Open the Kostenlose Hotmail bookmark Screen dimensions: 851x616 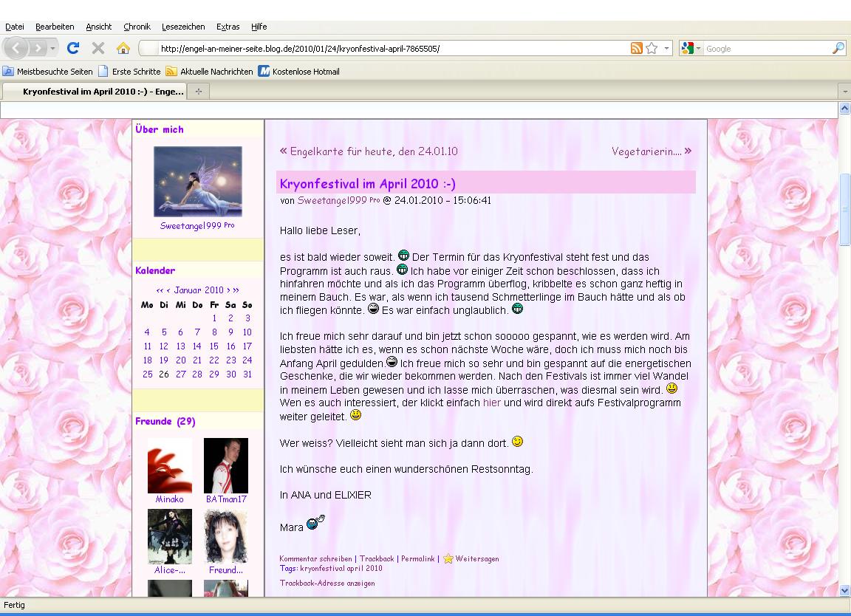click(x=299, y=72)
